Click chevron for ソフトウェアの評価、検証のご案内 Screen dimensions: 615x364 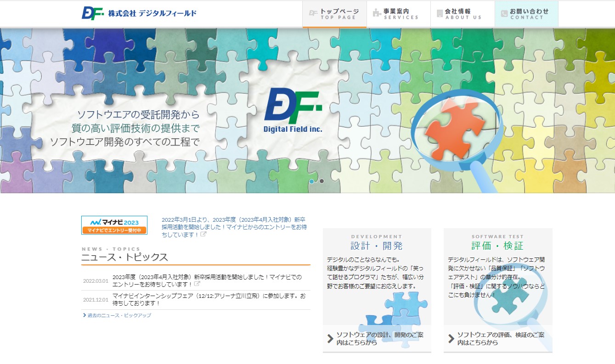[x=451, y=339]
